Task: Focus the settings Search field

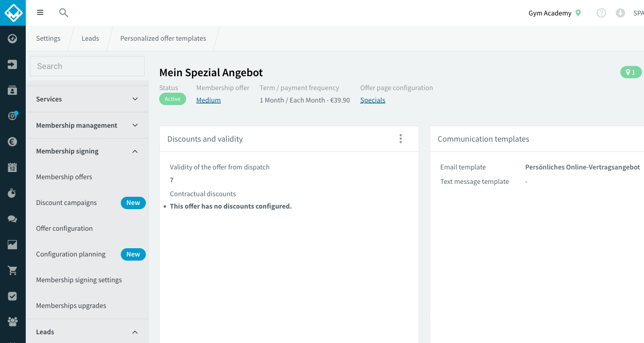Action: pos(87,66)
